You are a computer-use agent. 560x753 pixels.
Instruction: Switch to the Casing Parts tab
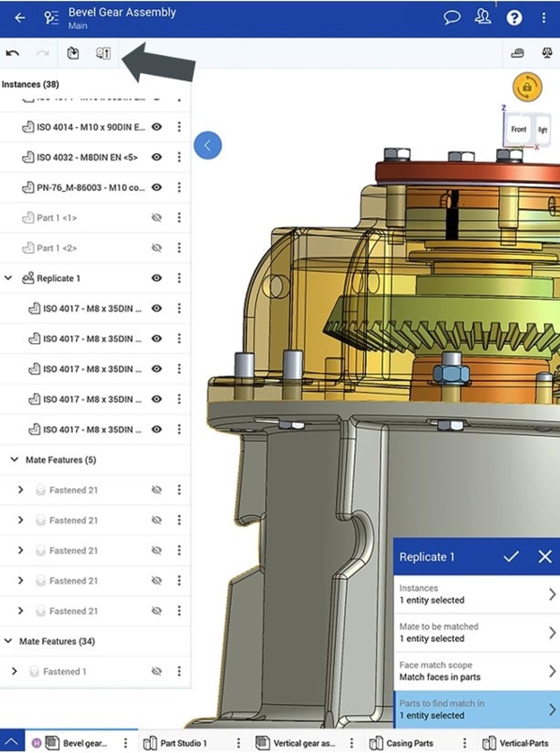409,743
